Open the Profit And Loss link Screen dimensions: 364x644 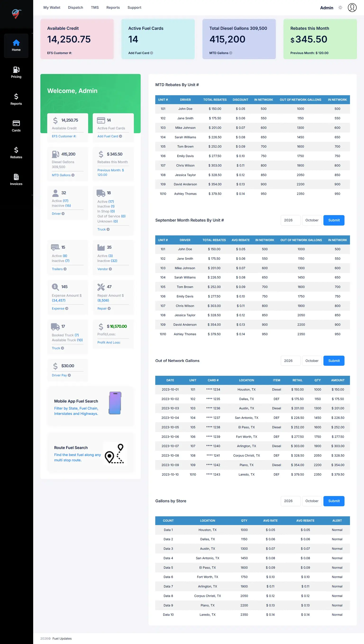109,342
